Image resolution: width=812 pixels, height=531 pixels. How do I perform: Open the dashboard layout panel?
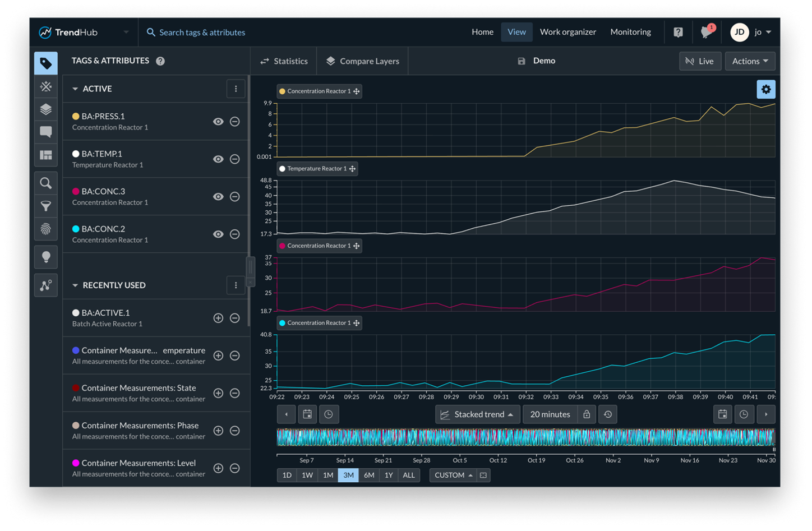coord(45,156)
